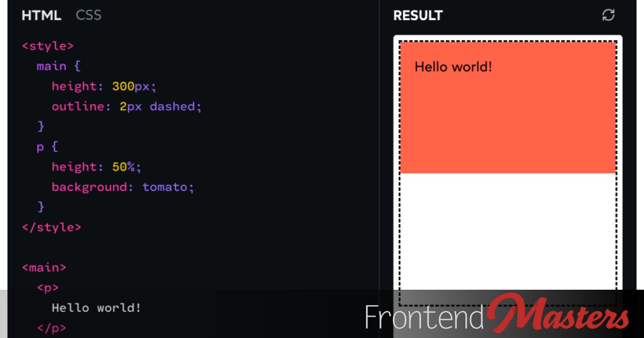Click the opening <main> tag in code
644x338 pixels.
tap(44, 267)
